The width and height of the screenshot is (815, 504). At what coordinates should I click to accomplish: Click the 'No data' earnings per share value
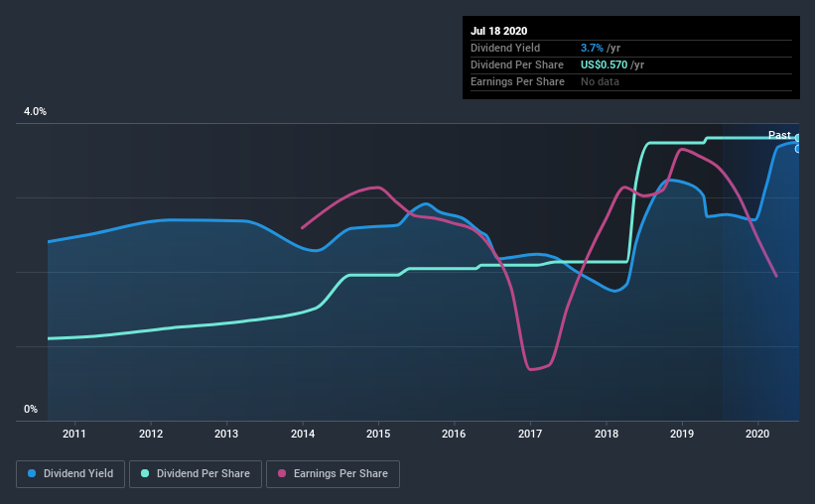[x=600, y=81]
